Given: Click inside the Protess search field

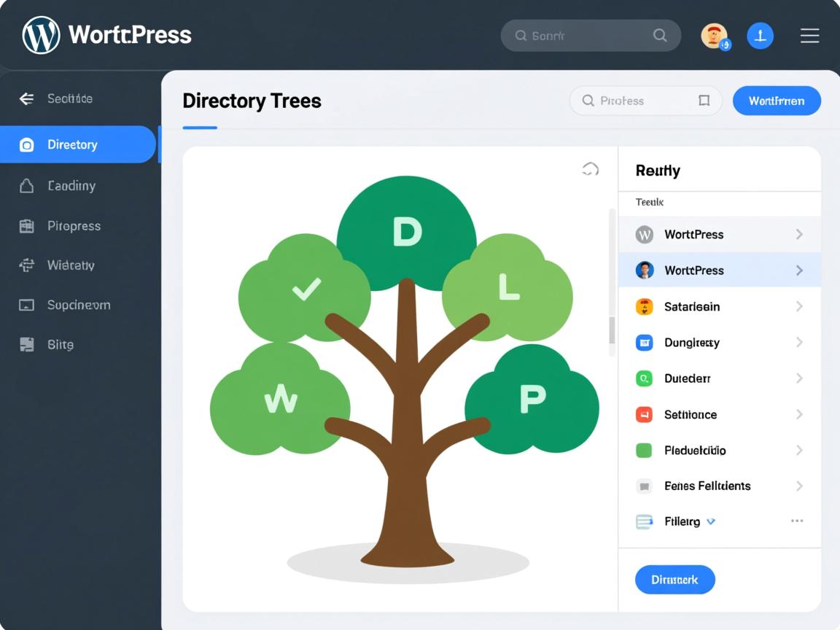Looking at the screenshot, I should [642, 101].
